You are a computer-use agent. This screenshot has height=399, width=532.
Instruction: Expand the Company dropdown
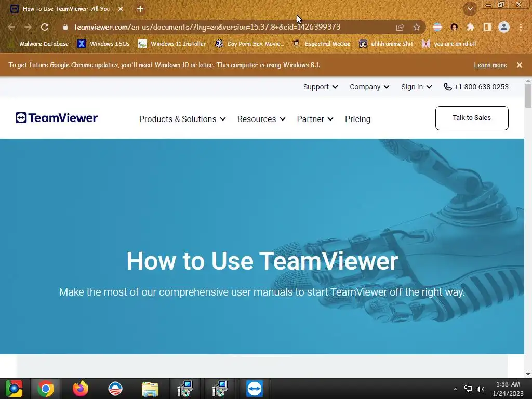pyautogui.click(x=369, y=87)
